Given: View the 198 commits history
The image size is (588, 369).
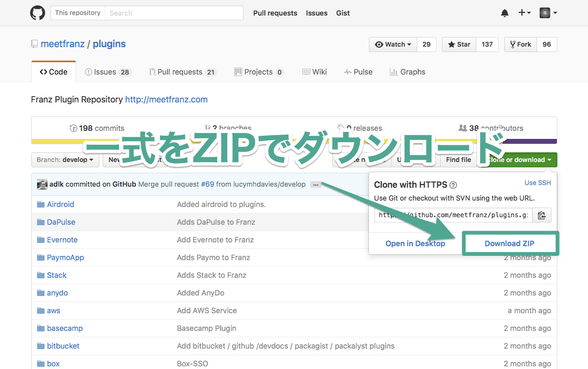Looking at the screenshot, I should point(97,128).
